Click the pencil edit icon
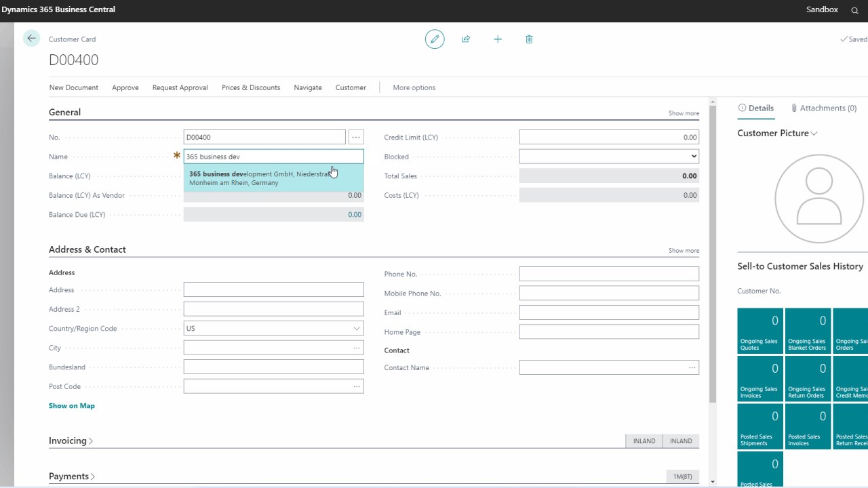868x488 pixels. pos(435,39)
